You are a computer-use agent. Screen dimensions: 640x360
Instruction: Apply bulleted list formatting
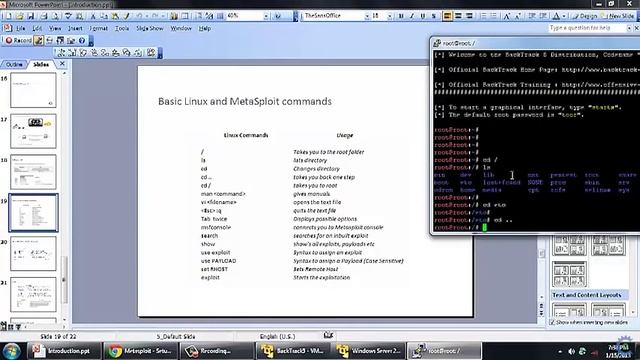(x=494, y=16)
